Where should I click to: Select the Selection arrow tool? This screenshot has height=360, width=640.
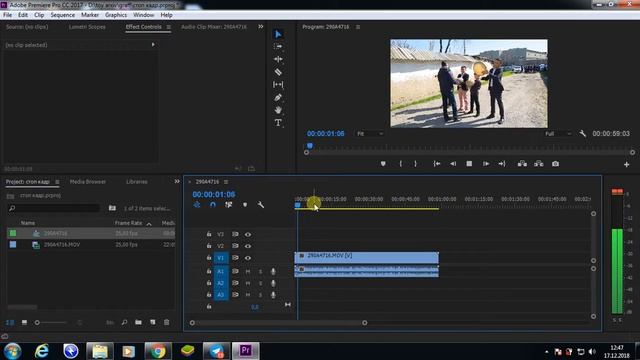pyautogui.click(x=278, y=34)
